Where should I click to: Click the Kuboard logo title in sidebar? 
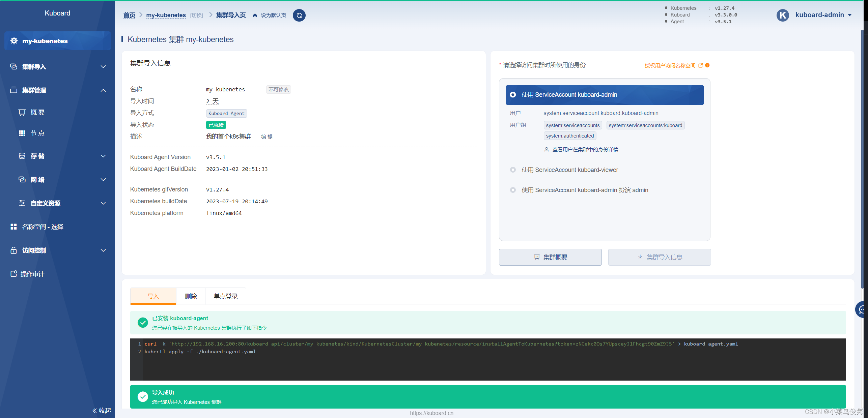pos(57,13)
